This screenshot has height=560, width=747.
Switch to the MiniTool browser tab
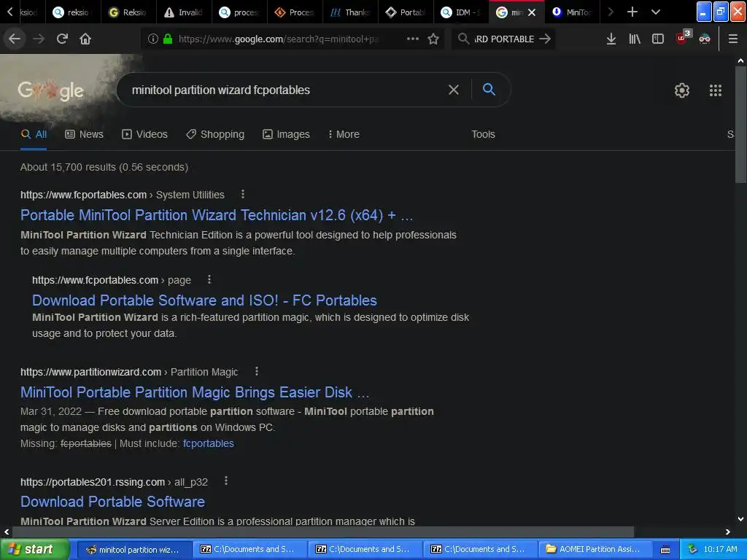pyautogui.click(x=572, y=12)
